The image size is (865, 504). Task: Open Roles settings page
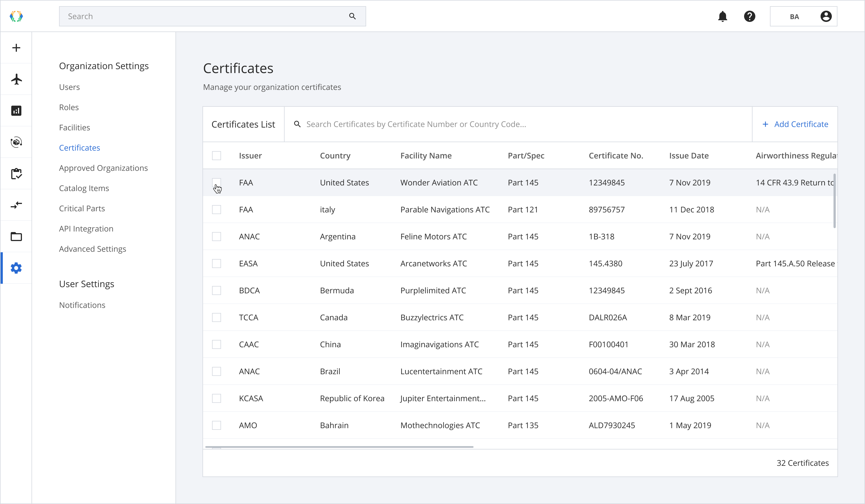pos(69,107)
